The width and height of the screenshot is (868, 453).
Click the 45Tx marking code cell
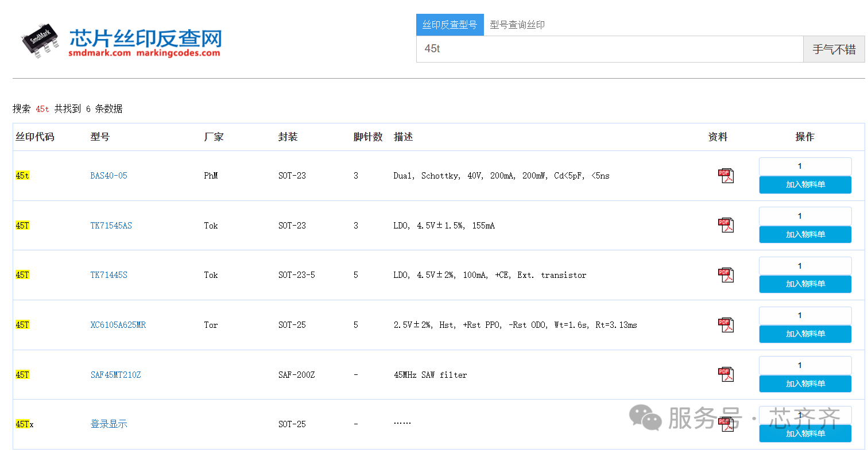click(25, 424)
